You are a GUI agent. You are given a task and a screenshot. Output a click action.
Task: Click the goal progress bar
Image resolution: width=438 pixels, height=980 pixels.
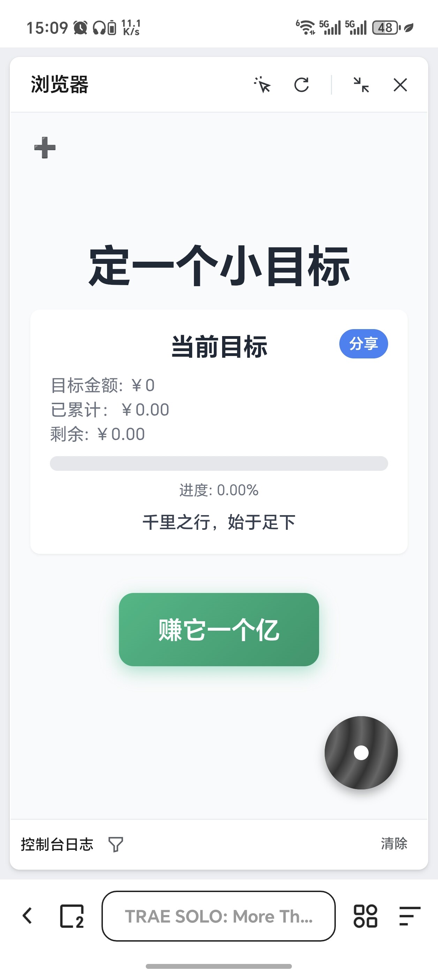point(219,463)
